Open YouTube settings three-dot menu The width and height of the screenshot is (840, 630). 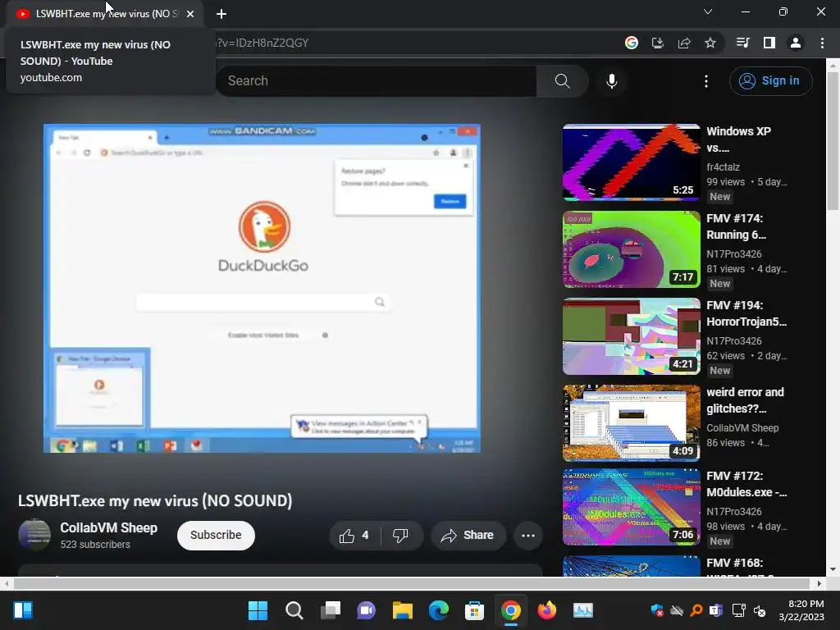click(x=706, y=81)
